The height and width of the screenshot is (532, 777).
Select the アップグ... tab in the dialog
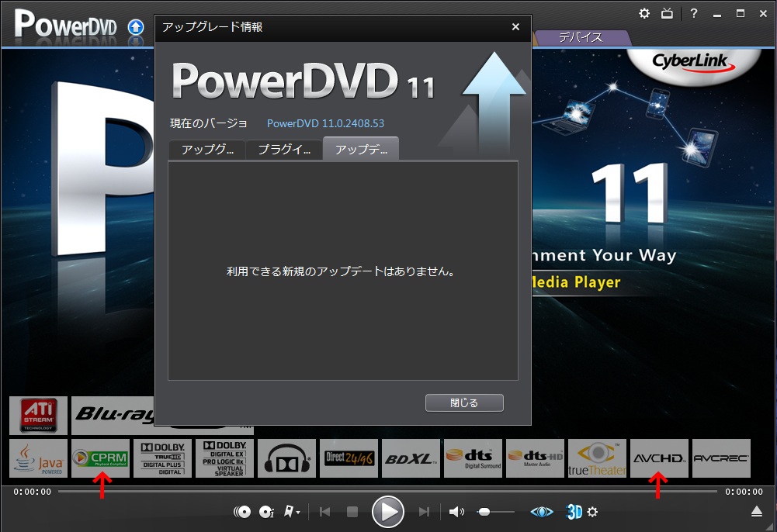(x=207, y=150)
